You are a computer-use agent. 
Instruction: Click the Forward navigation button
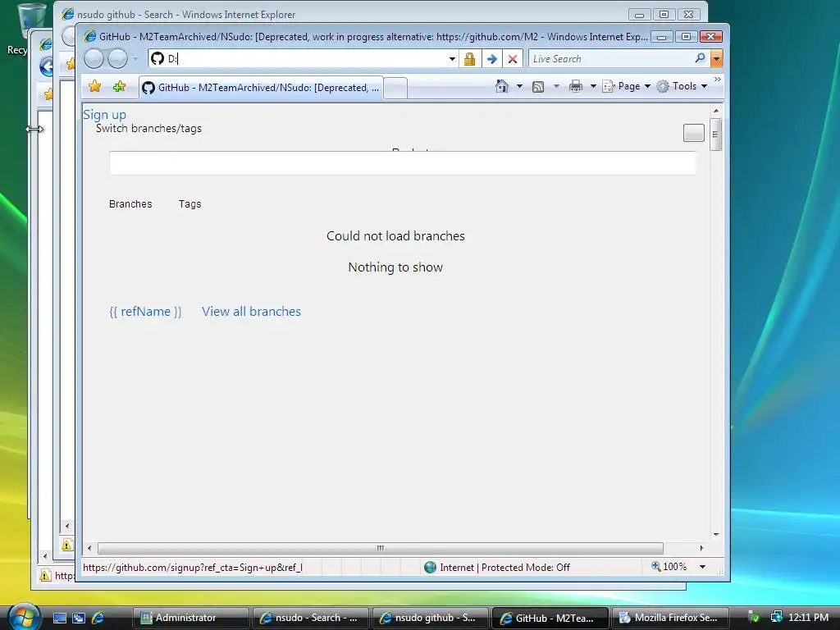117,58
